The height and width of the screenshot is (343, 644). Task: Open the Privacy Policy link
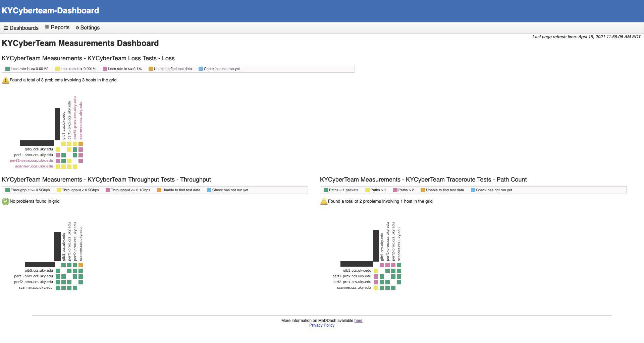(x=322, y=325)
